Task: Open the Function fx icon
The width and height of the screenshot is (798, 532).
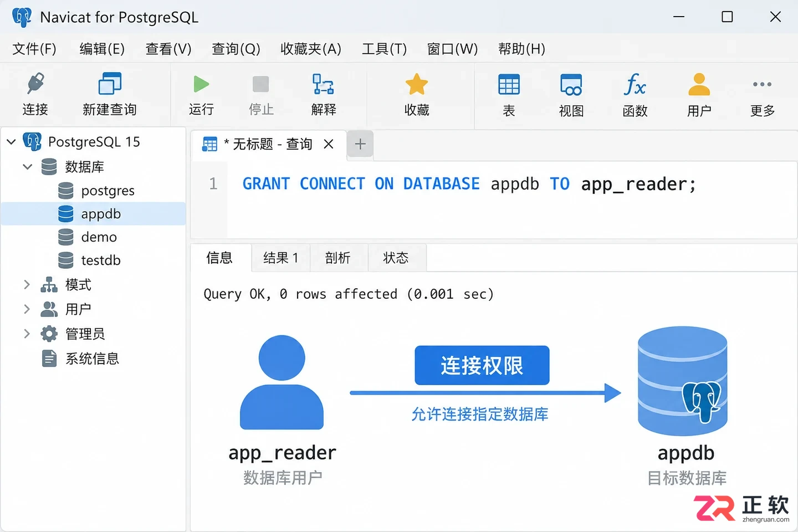Action: click(x=635, y=84)
